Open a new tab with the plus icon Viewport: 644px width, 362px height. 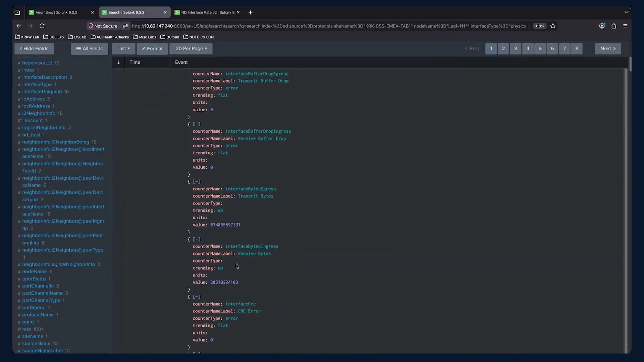251,12
